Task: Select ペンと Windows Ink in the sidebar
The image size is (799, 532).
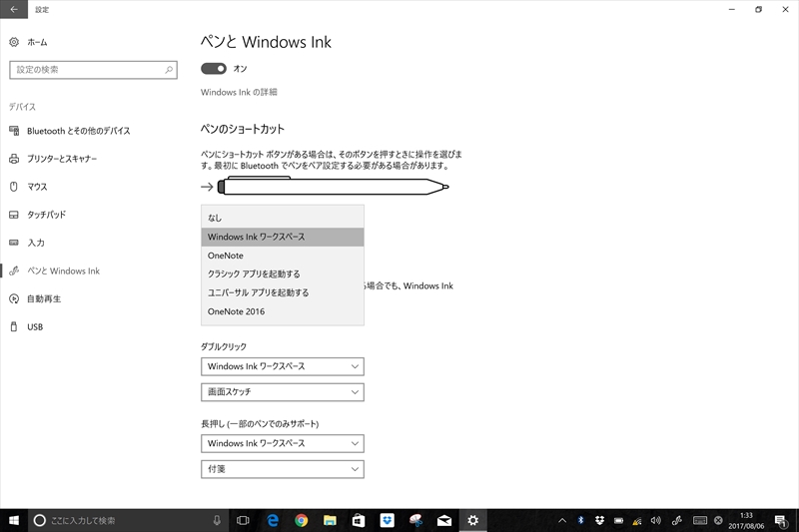Action: 55,270
